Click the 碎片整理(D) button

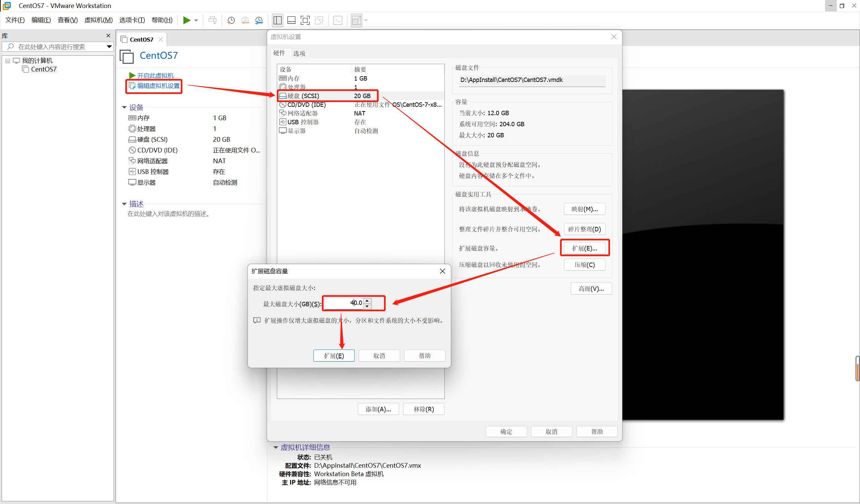584,229
